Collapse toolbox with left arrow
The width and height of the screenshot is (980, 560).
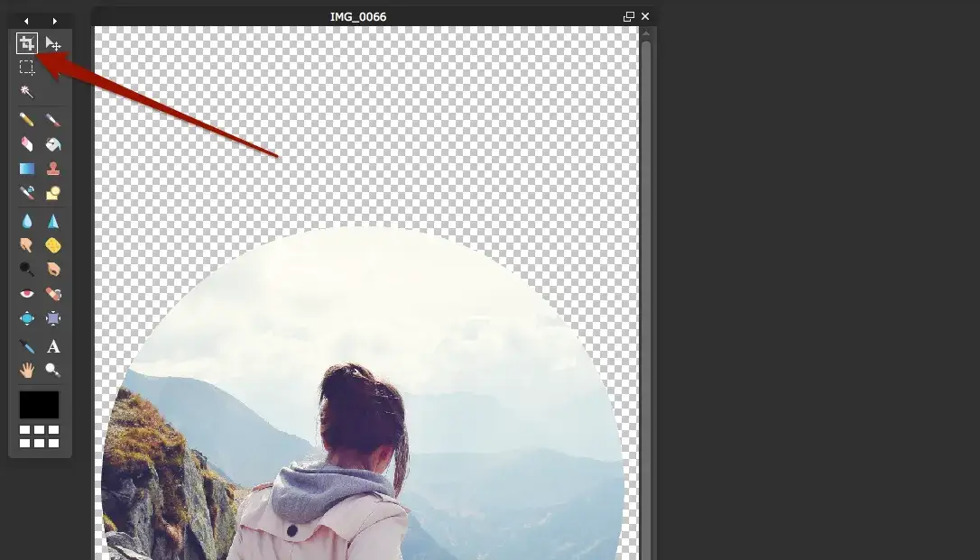pos(27,20)
